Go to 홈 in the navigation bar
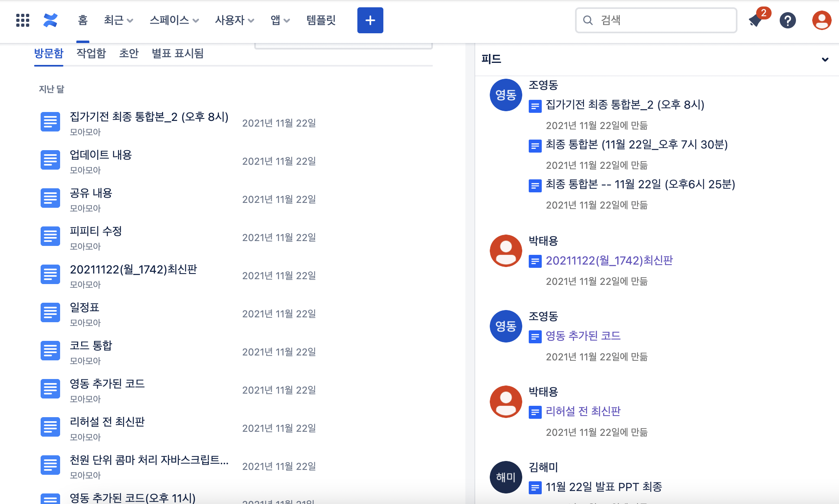 pos(83,20)
